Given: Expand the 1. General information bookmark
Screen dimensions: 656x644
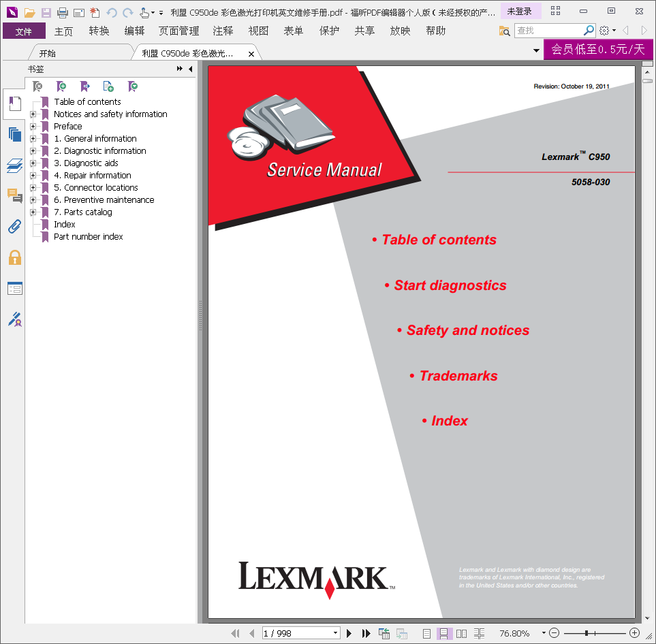Looking at the screenshot, I should [33, 138].
